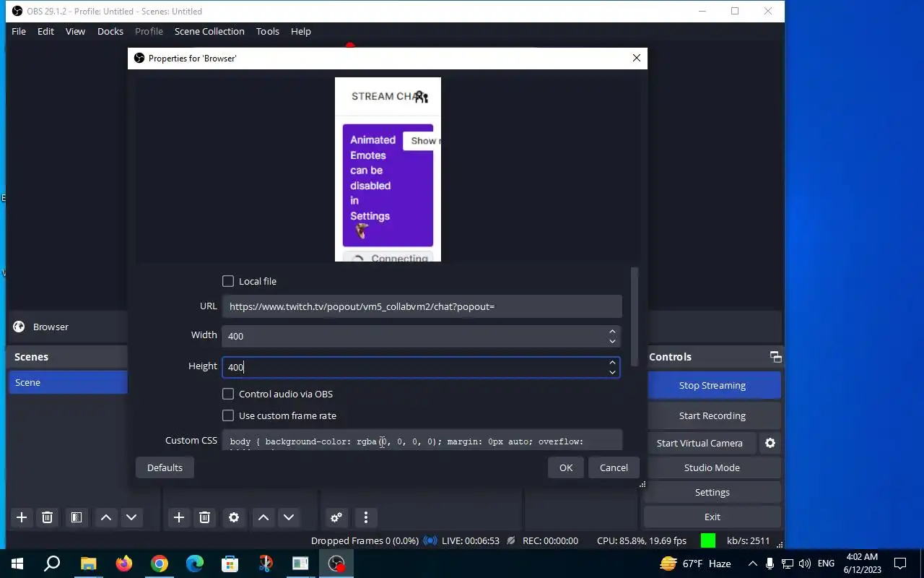Move scene up with the arrow icon

[105, 517]
